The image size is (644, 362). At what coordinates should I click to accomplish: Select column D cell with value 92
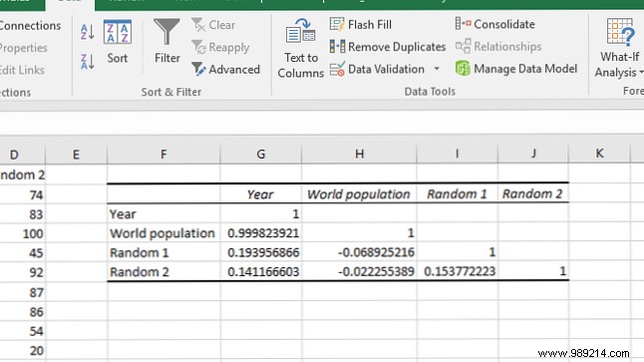[22, 272]
